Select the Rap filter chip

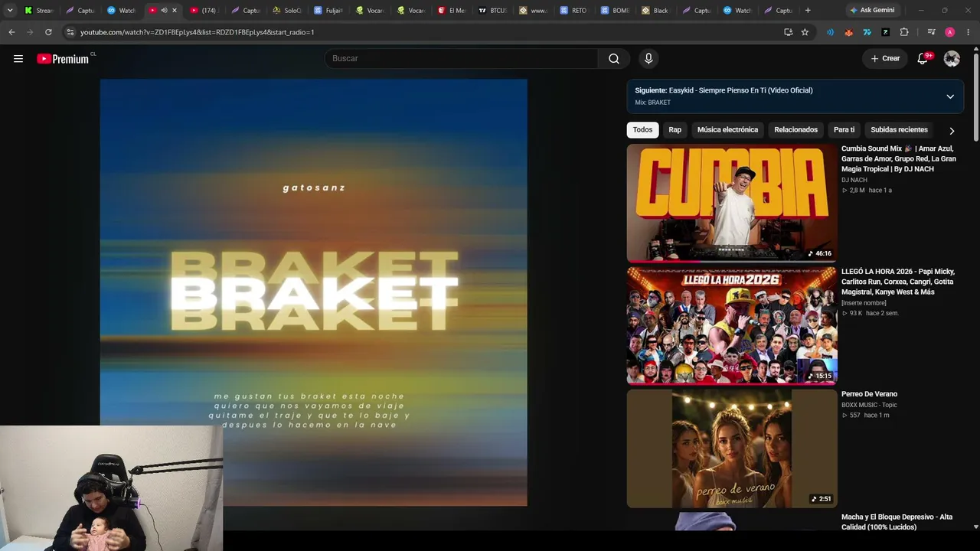tap(675, 130)
